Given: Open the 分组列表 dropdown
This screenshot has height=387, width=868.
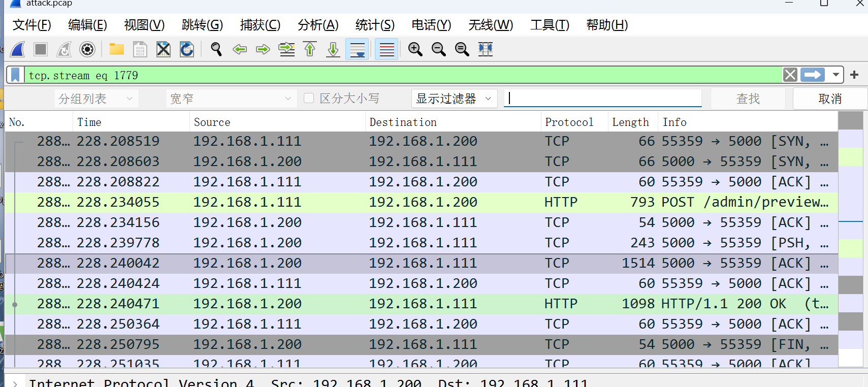Looking at the screenshot, I should coord(95,99).
